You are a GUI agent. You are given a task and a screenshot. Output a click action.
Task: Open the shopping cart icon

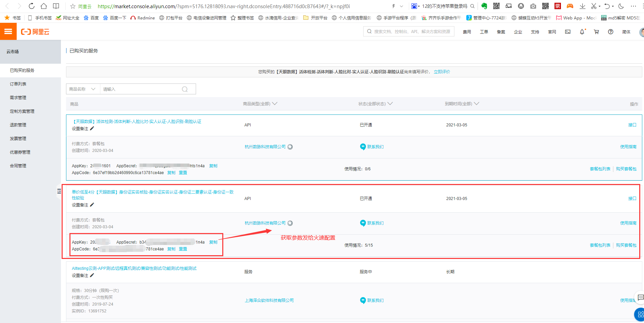[596, 32]
